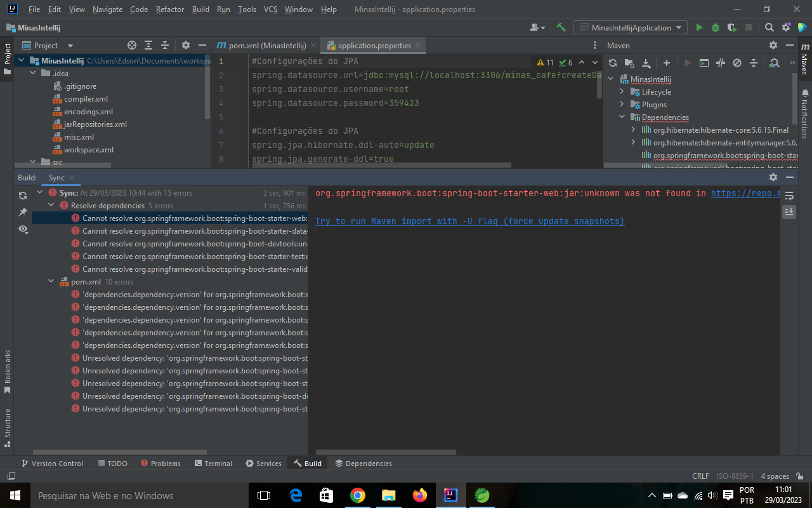Add a Maven project with the plus icon

[x=667, y=63]
